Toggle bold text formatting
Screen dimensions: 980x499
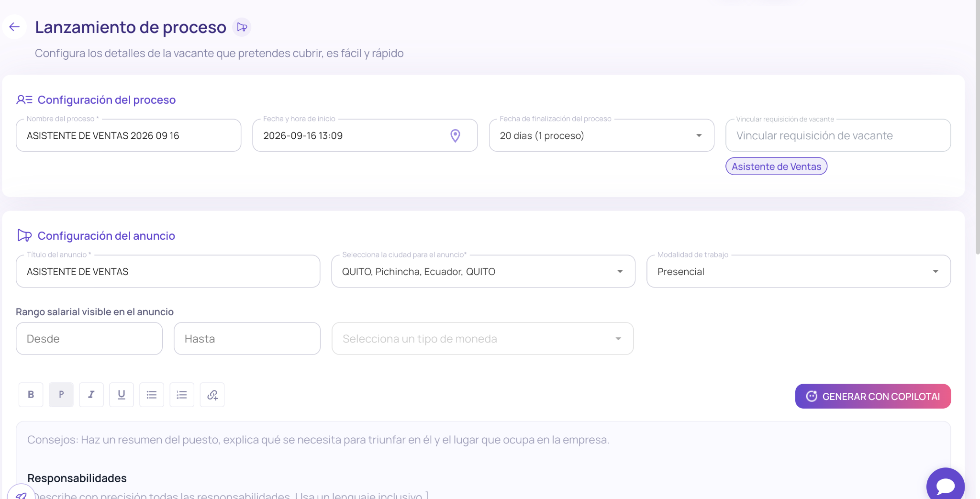click(x=31, y=395)
